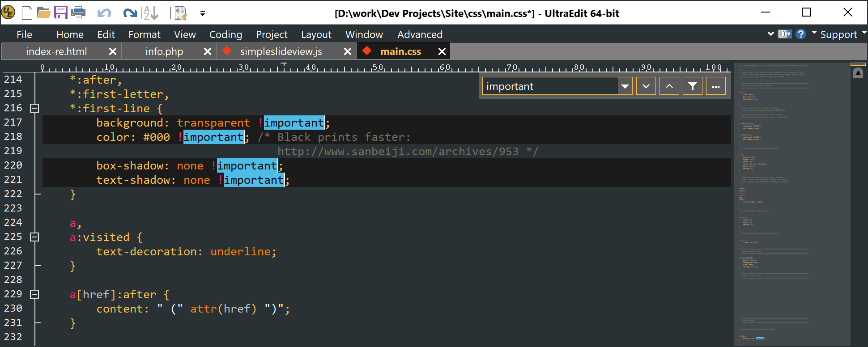868x347 pixels.
Task: Click the quick find field containing 'important'
Action: click(x=550, y=86)
